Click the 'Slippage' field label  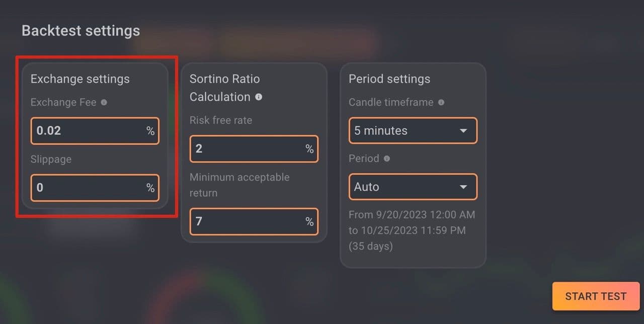[x=51, y=159]
